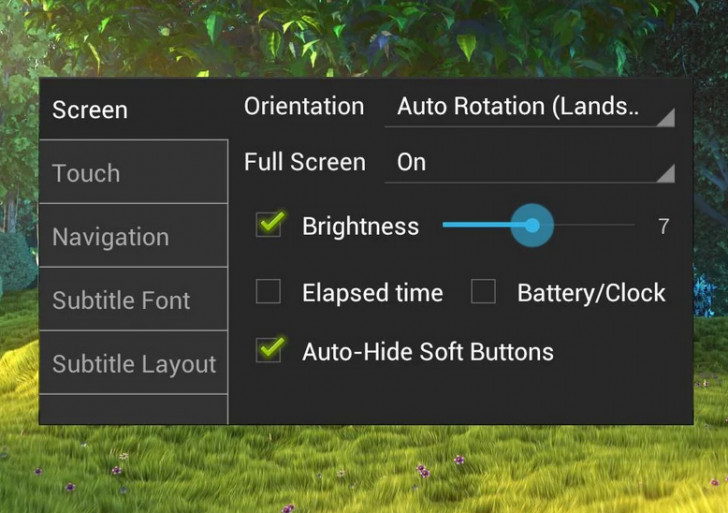Open the Full Screen dropdown
Viewport: 728px width, 513px height.
point(528,163)
